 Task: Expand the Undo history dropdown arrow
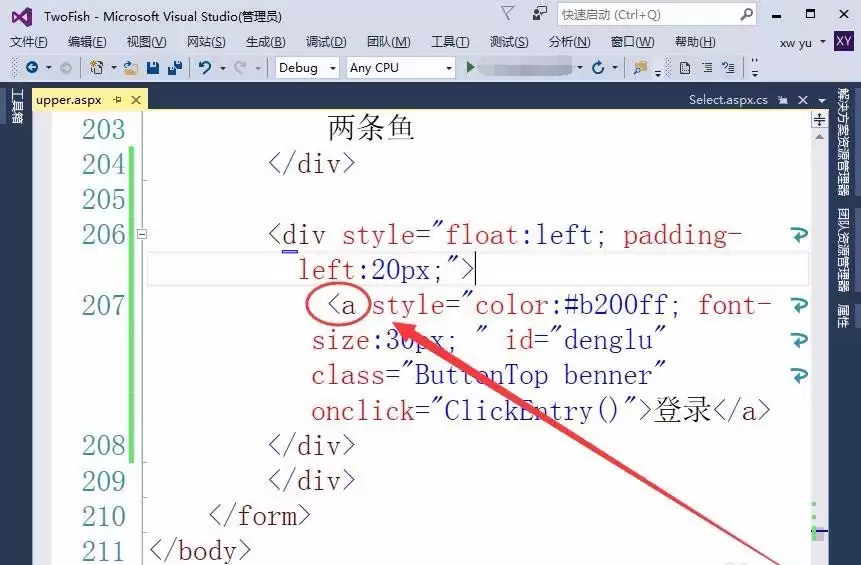[222, 68]
